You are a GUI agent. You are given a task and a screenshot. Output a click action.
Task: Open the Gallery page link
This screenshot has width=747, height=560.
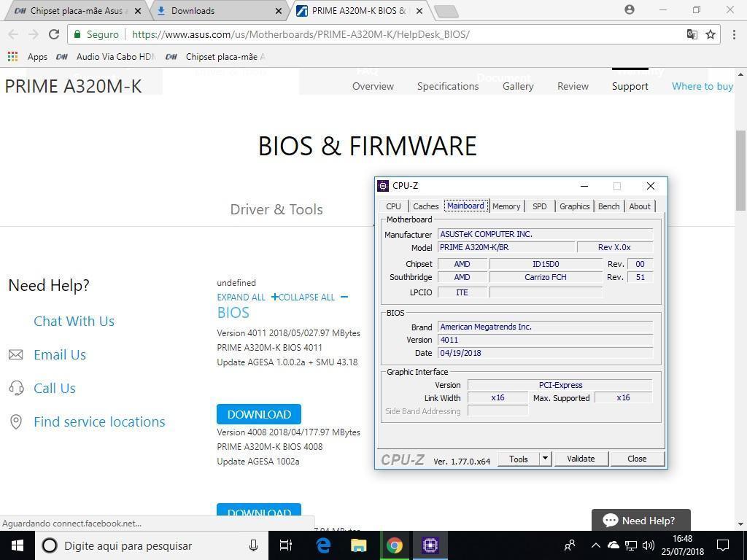click(x=518, y=86)
